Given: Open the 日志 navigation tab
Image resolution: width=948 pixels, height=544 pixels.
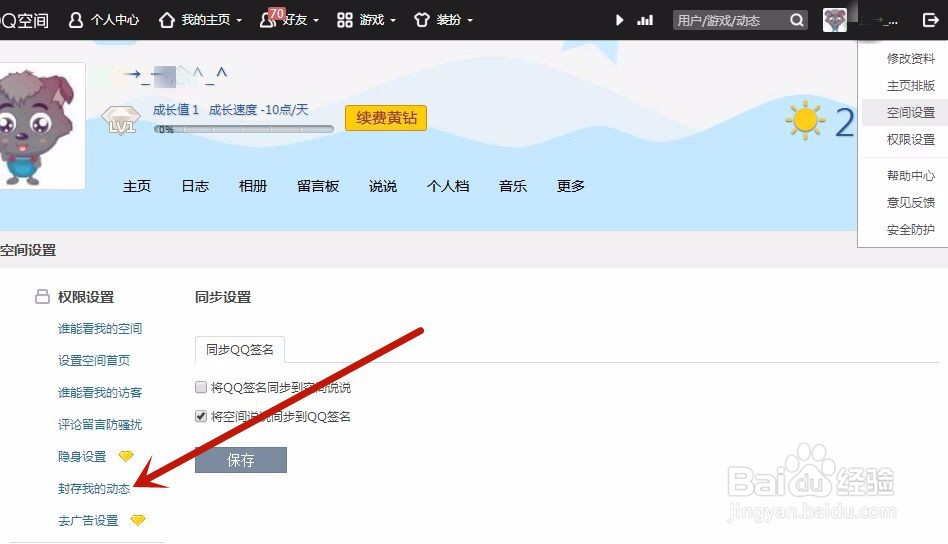Looking at the screenshot, I should 195,186.
